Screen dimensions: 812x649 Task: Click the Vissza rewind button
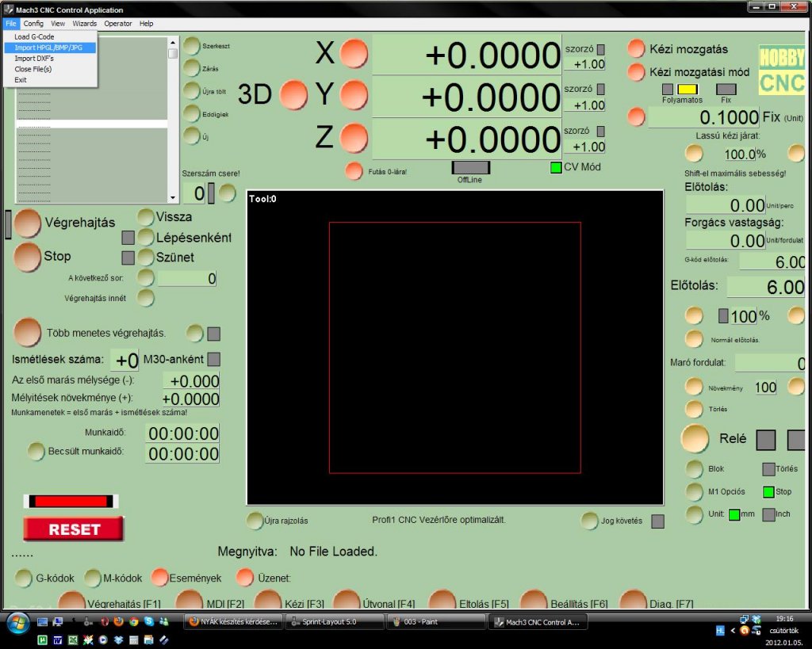tap(146, 217)
